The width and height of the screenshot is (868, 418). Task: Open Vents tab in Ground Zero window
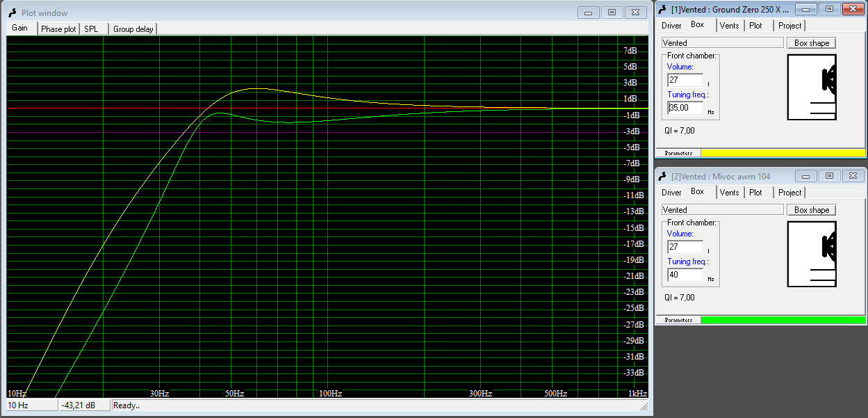click(x=730, y=26)
